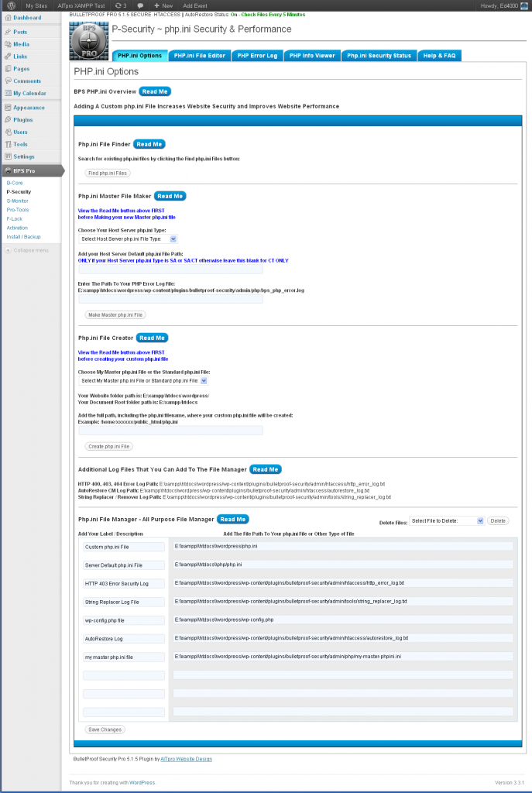Click the Dashboard house icon in sidebar
The image size is (532, 793).
coord(8,18)
